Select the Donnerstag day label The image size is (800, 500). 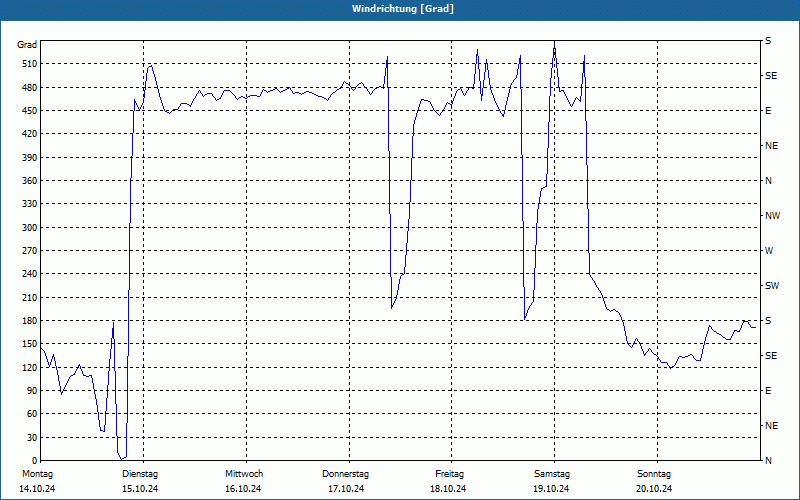[x=345, y=474]
